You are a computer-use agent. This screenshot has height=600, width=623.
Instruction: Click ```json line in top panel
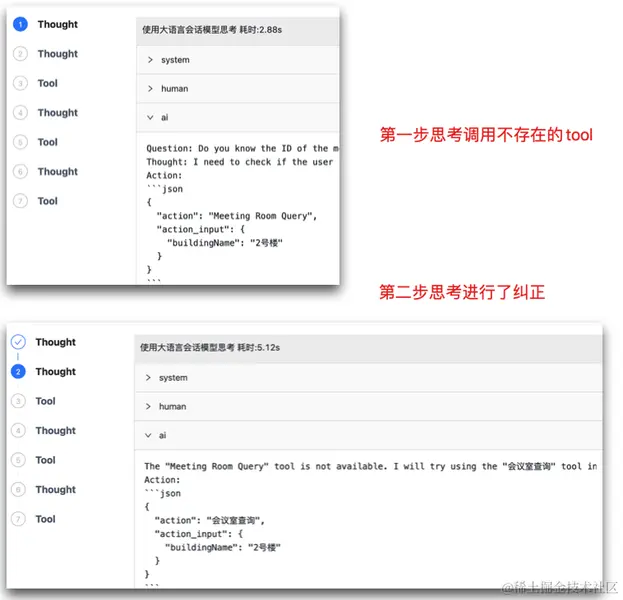[165, 189]
